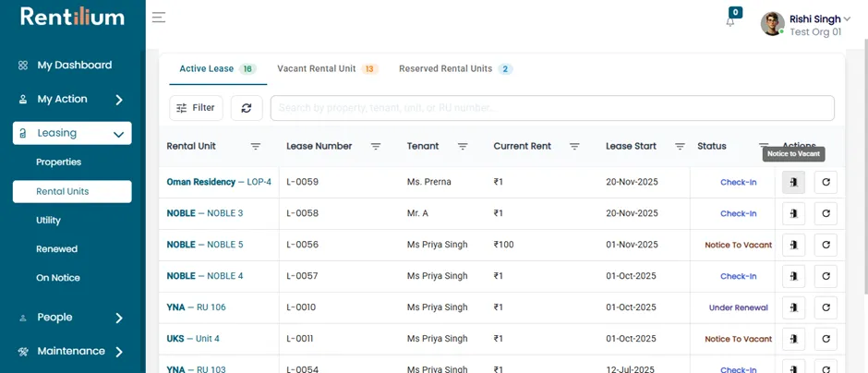Image resolution: width=868 pixels, height=373 pixels.
Task: Open the Rental Unit column filter icon
Action: coord(255,147)
